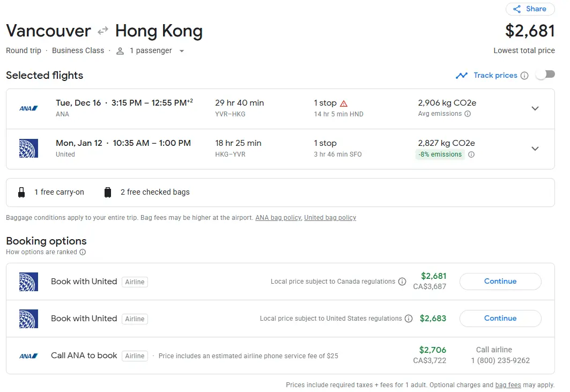
Task: Select the 'Call ANA to book' text
Action: click(84, 356)
